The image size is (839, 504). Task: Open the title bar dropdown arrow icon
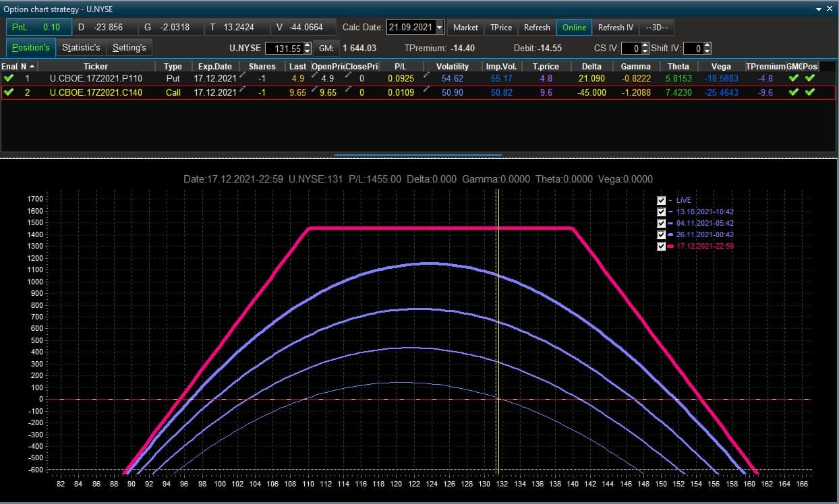(819, 9)
